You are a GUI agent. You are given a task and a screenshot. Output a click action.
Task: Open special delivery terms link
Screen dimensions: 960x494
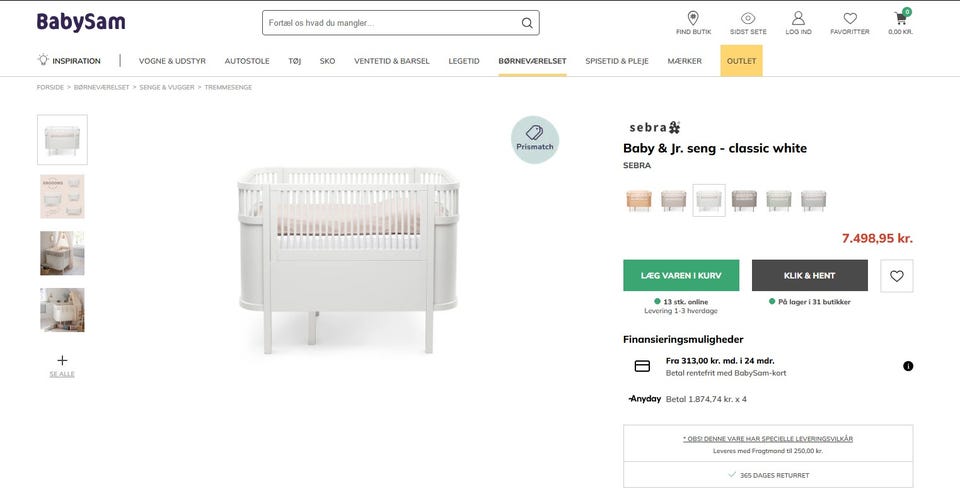(x=767, y=438)
